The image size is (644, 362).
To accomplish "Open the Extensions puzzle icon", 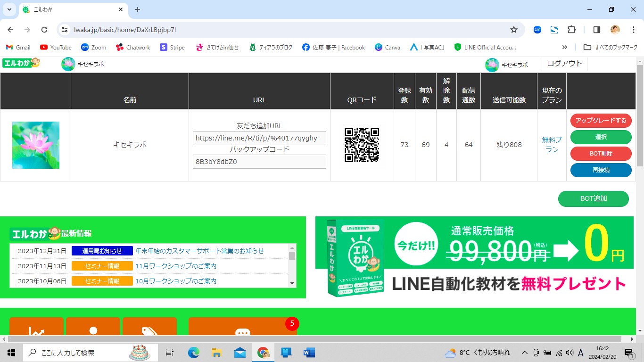I will (571, 30).
